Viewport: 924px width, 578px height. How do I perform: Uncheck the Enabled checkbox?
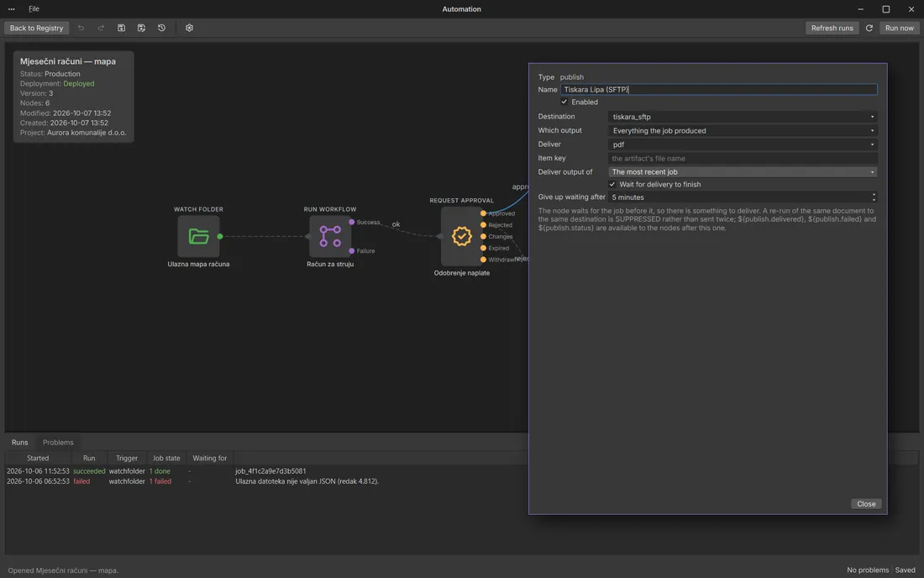(x=564, y=102)
